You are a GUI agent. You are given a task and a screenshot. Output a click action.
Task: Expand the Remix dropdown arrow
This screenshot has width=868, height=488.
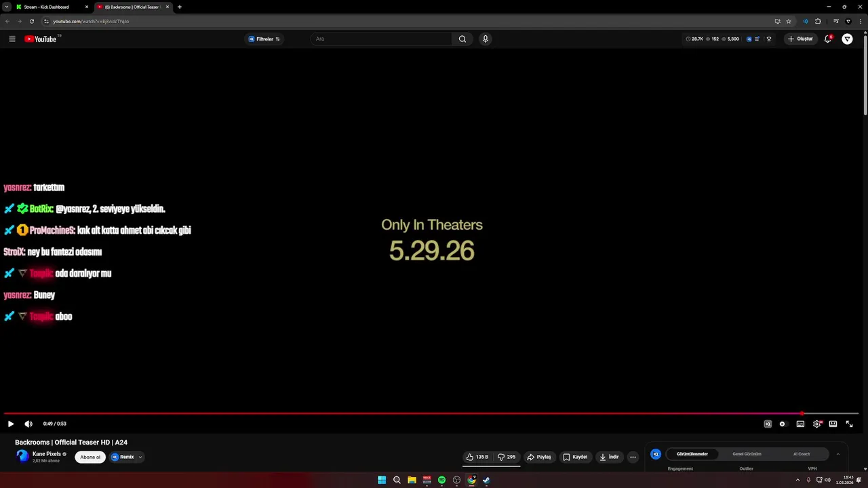coord(140,457)
